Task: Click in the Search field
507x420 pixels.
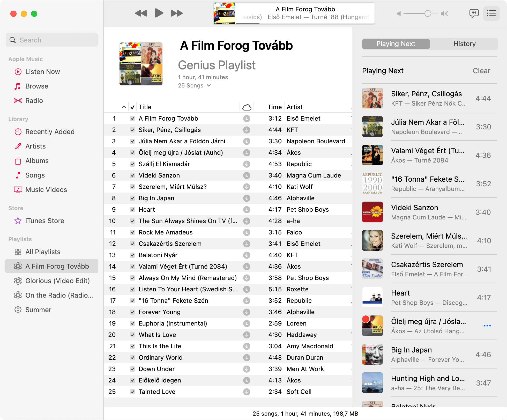Action: 52,40
